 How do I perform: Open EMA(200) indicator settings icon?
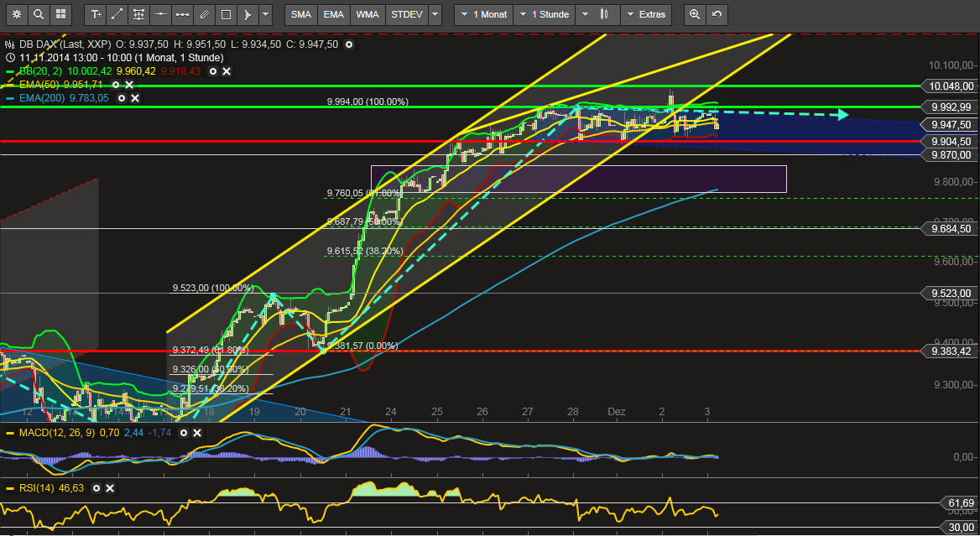coord(122,98)
